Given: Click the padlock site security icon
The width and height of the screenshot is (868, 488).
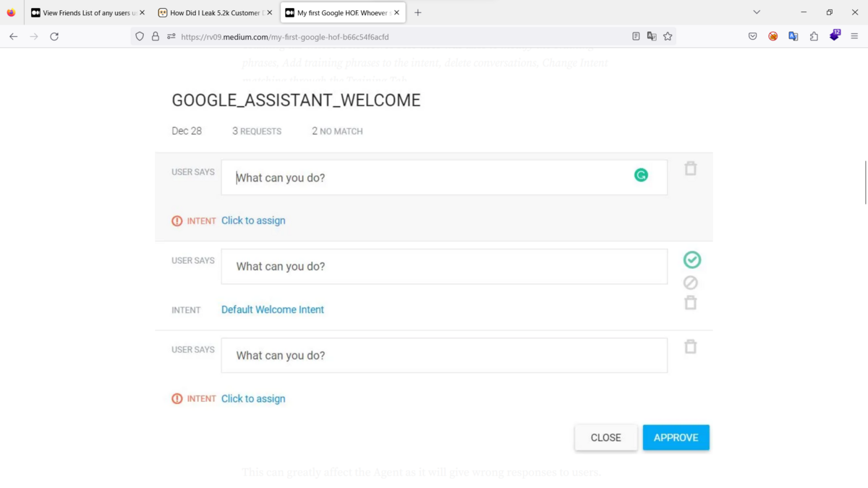Looking at the screenshot, I should coord(156,36).
